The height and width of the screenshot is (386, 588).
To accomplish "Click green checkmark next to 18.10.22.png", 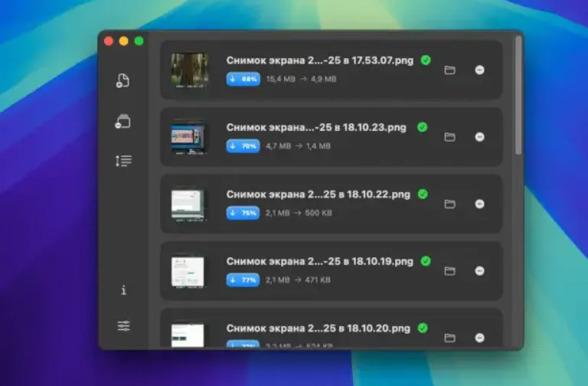I will [x=423, y=194].
